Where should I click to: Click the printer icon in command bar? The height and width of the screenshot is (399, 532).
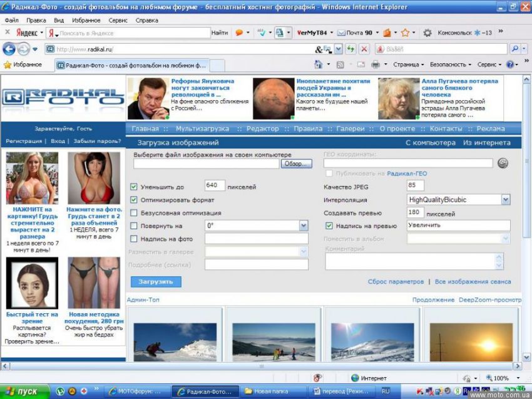pyautogui.click(x=375, y=65)
